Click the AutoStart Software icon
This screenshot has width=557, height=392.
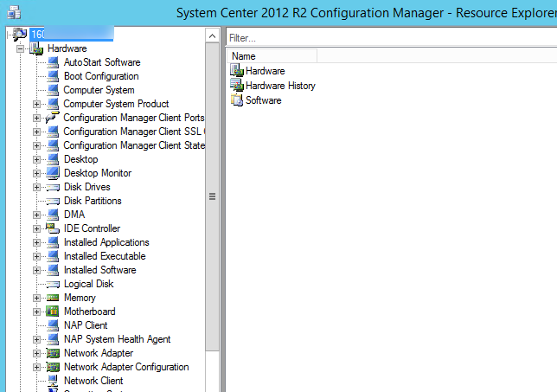(x=53, y=62)
